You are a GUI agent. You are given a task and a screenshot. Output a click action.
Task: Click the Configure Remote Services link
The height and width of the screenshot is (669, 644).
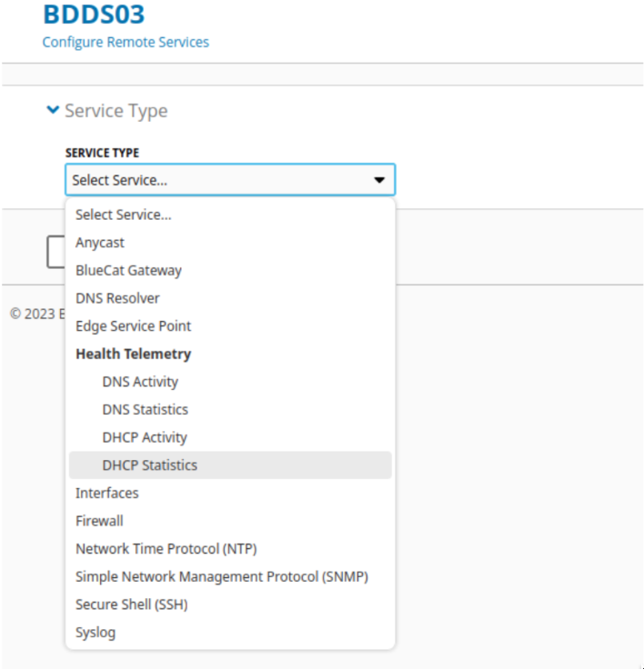[x=126, y=42]
